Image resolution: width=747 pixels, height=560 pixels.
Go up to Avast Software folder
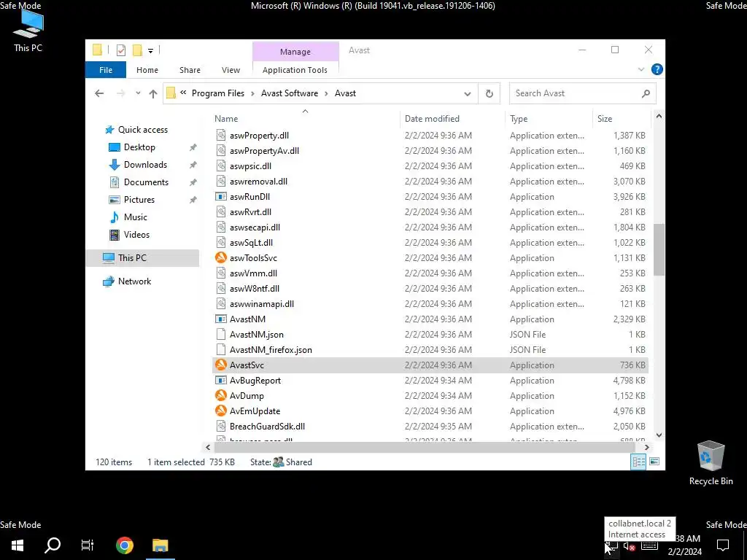coord(153,93)
